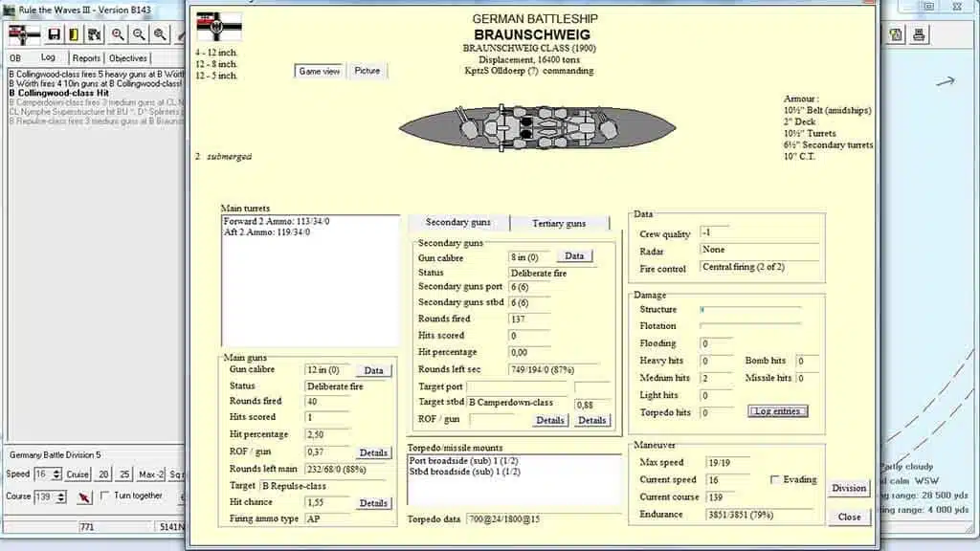Zoom in on the battle map

tap(117, 34)
